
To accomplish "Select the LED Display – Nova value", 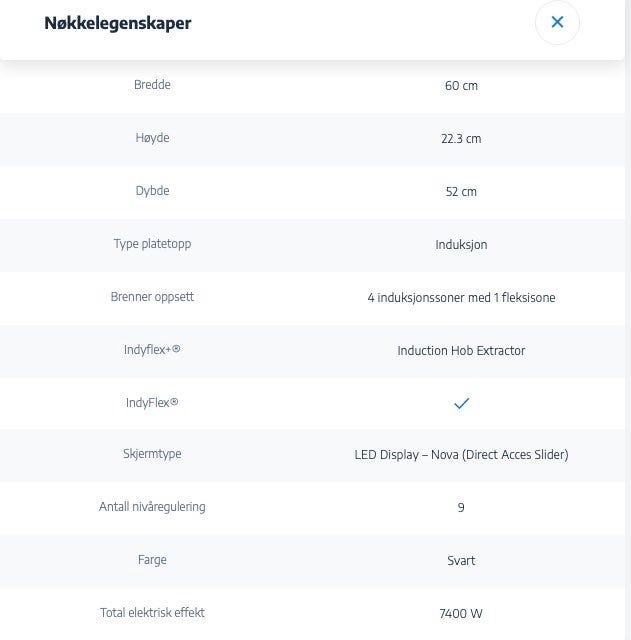I will click(461, 455).
